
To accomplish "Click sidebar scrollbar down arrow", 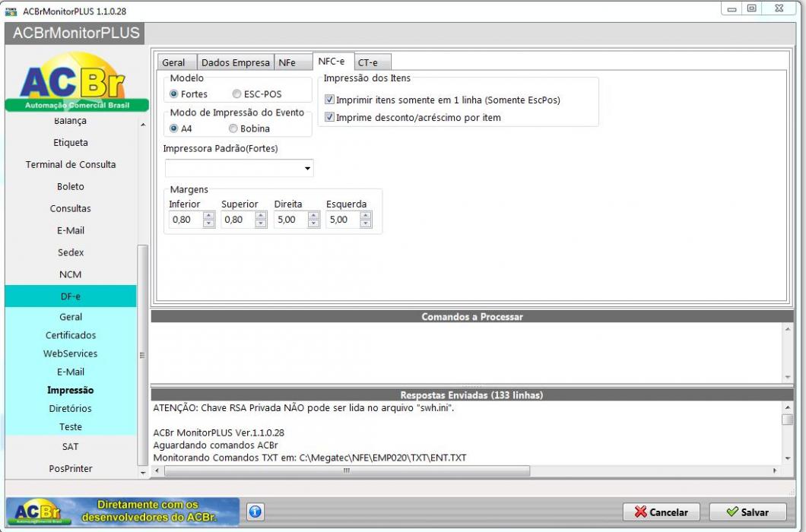I will pyautogui.click(x=143, y=473).
